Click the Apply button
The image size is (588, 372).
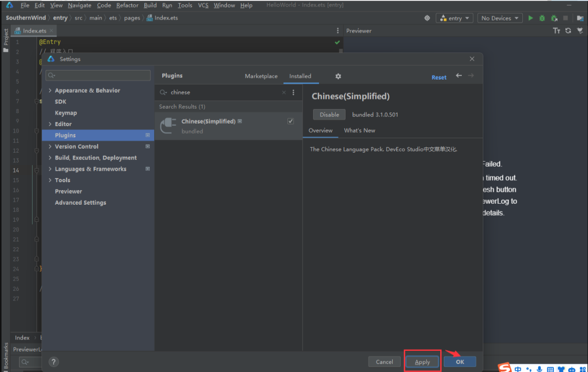click(x=422, y=362)
